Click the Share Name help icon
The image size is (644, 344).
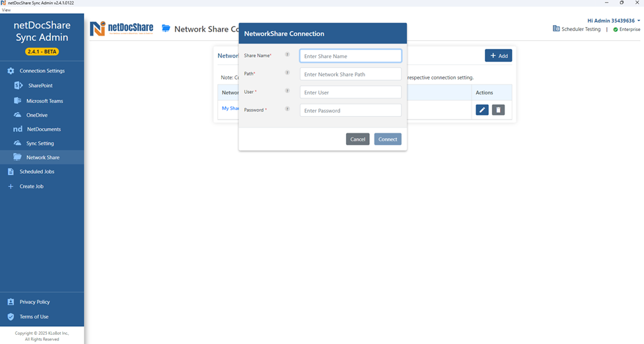click(287, 54)
